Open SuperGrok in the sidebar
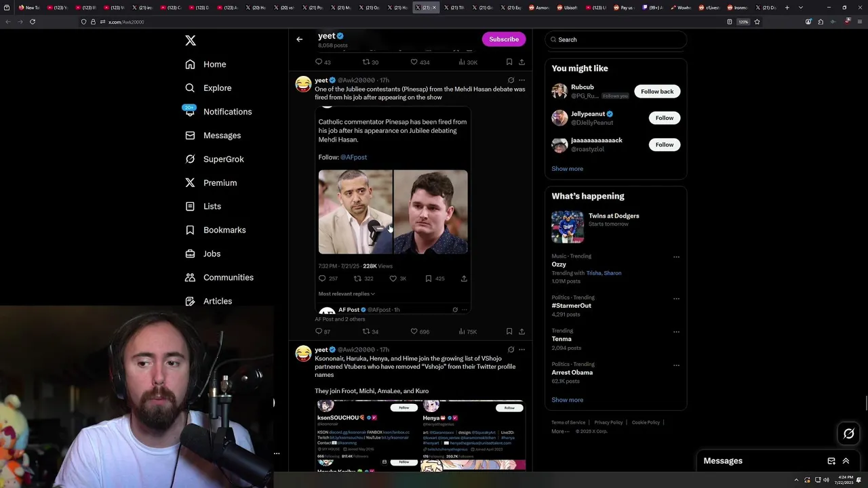 [214, 159]
